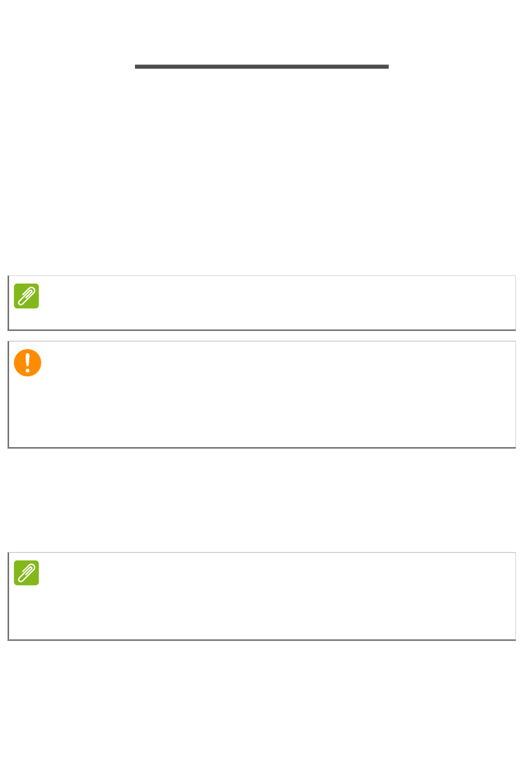Image resolution: width=532 pixels, height=774 pixels.
Task: Click blank page area below the lower note box
Action: pyautogui.click(x=262, y=706)
